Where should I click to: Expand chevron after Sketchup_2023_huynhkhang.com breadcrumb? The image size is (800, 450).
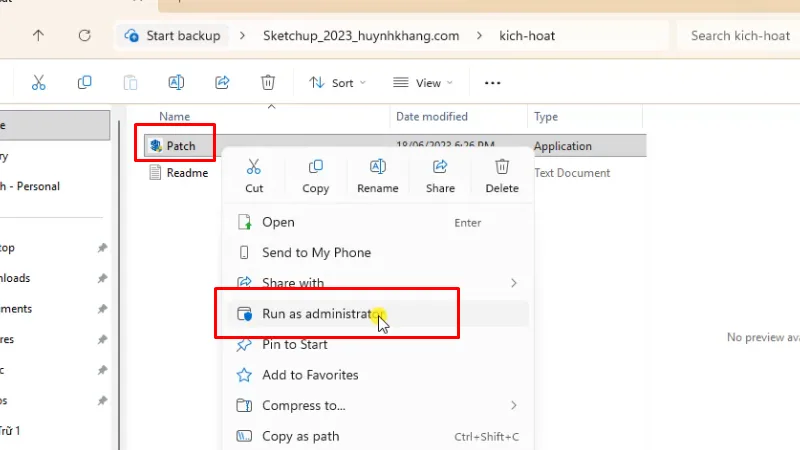(x=479, y=36)
